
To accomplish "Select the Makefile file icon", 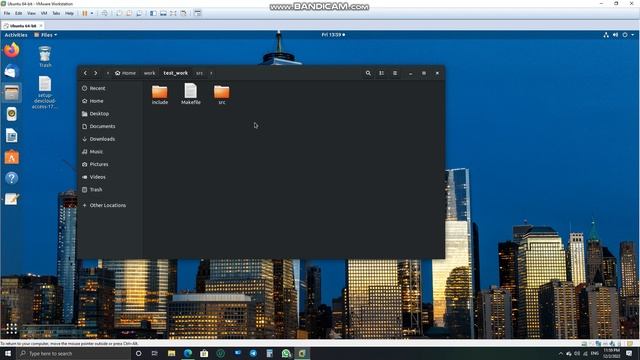I will [191, 94].
